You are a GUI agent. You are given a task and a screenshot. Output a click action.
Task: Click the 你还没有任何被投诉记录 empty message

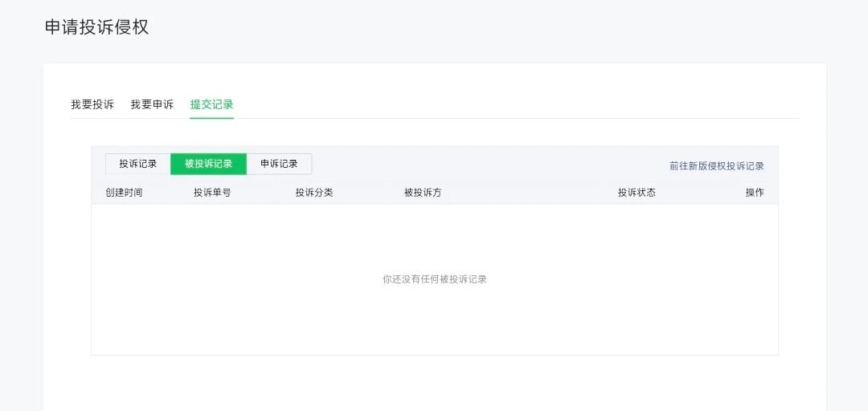[435, 279]
